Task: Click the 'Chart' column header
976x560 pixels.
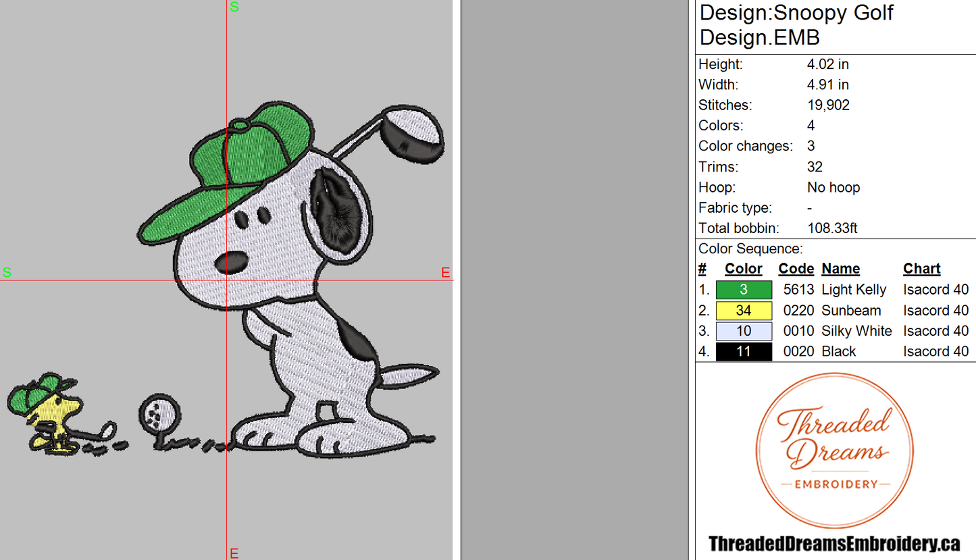Action: point(922,269)
